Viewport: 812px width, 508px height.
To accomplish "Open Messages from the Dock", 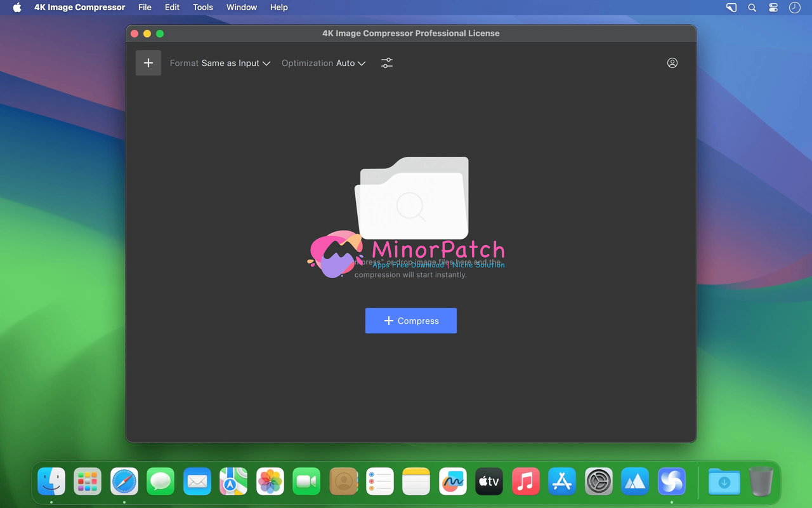I will (160, 482).
